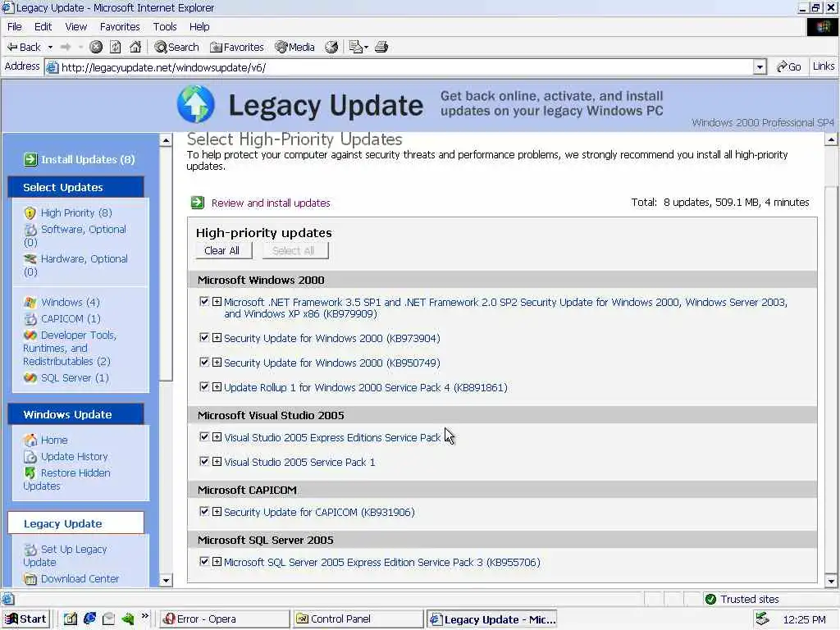Click the Set Up Legacy Update icon
Viewport: 840px width, 630px height.
(x=30, y=550)
